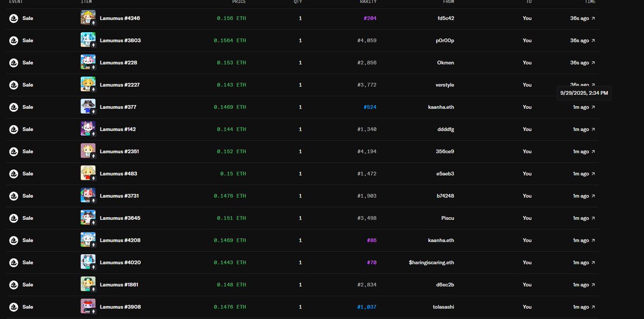The height and width of the screenshot is (319, 644).
Task: Click the rarity rank #204
Action: coord(370,18)
